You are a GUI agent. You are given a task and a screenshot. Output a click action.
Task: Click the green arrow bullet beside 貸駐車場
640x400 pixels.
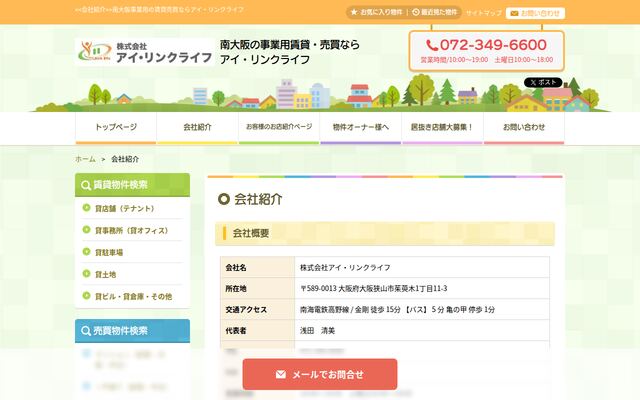coord(86,251)
